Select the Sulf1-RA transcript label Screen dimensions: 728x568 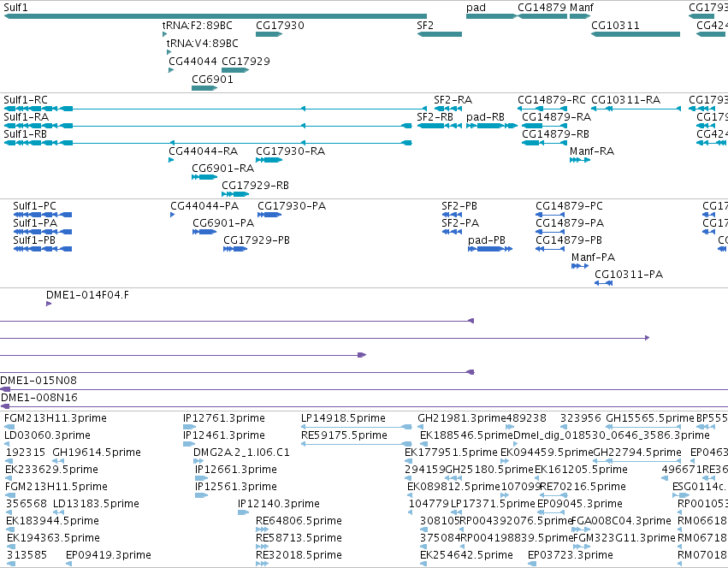pos(26,116)
